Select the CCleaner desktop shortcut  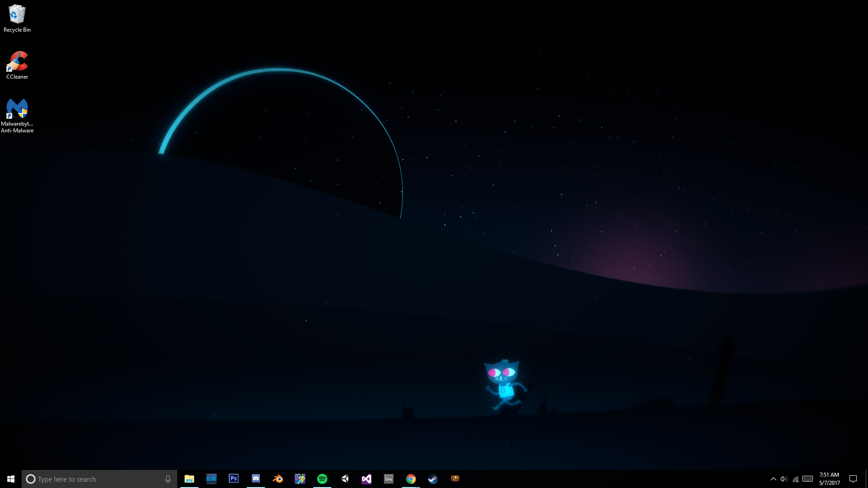17,65
